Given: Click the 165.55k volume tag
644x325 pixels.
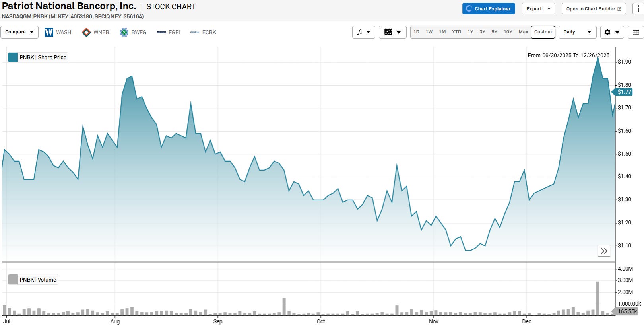Looking at the screenshot, I should (626, 311).
